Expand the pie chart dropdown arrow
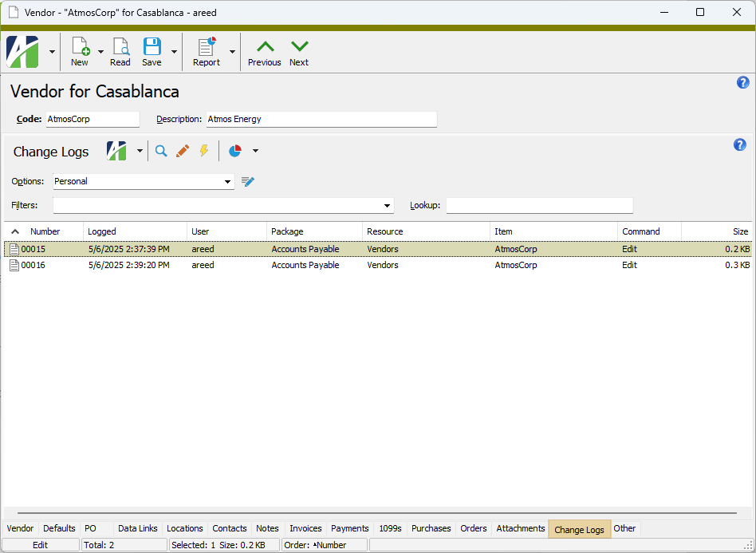 pos(255,151)
